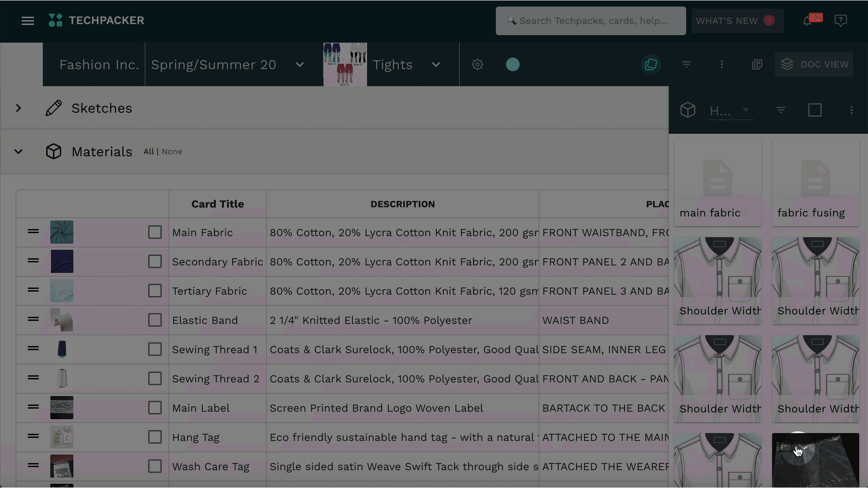Open the filter icon in techpack toolbar
Image resolution: width=868 pixels, height=488 pixels.
(x=686, y=65)
